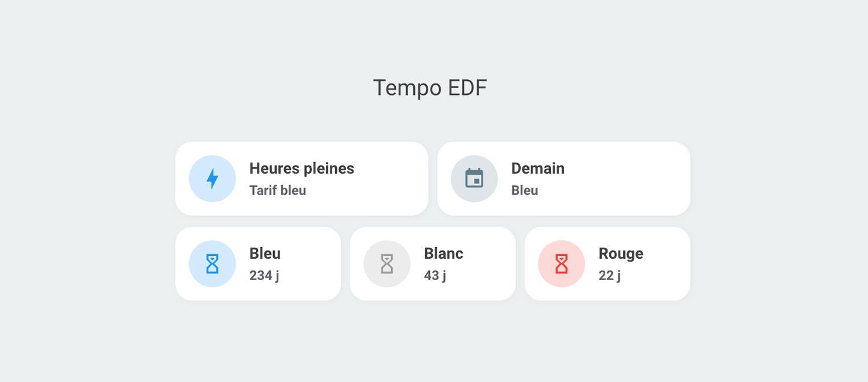Open the Demain forecast card
This screenshot has width=868, height=382.
[563, 178]
